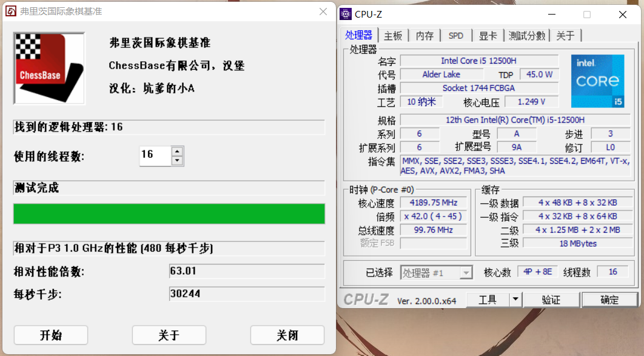This screenshot has width=644, height=356.
Task: Select the 处理器 tab in CPU-Z
Action: point(358,35)
